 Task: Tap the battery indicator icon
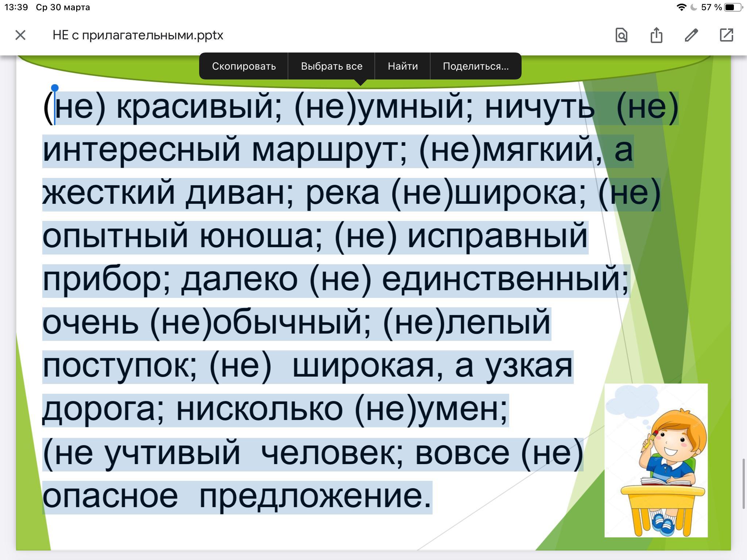click(733, 7)
